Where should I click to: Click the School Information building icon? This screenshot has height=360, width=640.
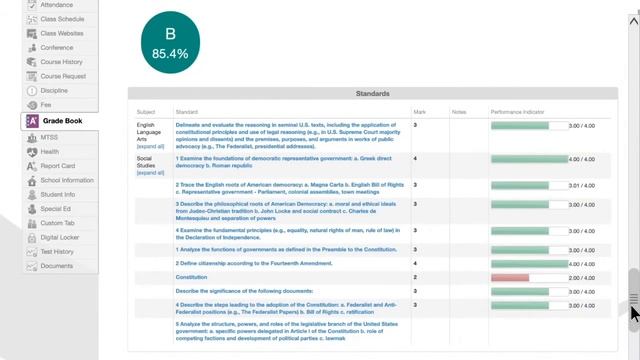(32, 180)
